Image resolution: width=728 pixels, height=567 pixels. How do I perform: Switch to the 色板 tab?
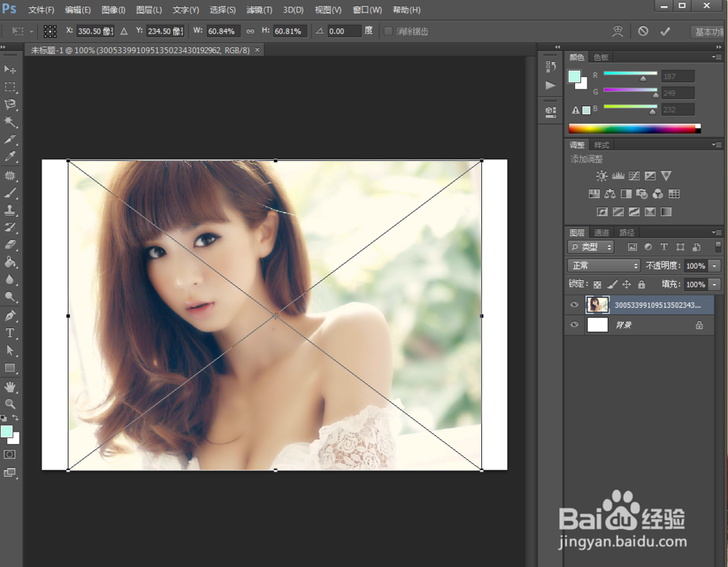[601, 57]
